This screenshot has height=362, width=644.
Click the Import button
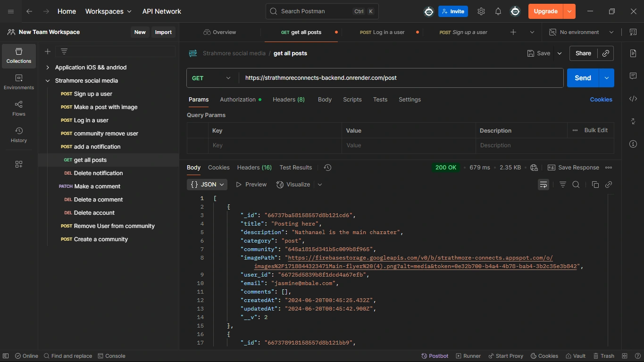click(163, 32)
